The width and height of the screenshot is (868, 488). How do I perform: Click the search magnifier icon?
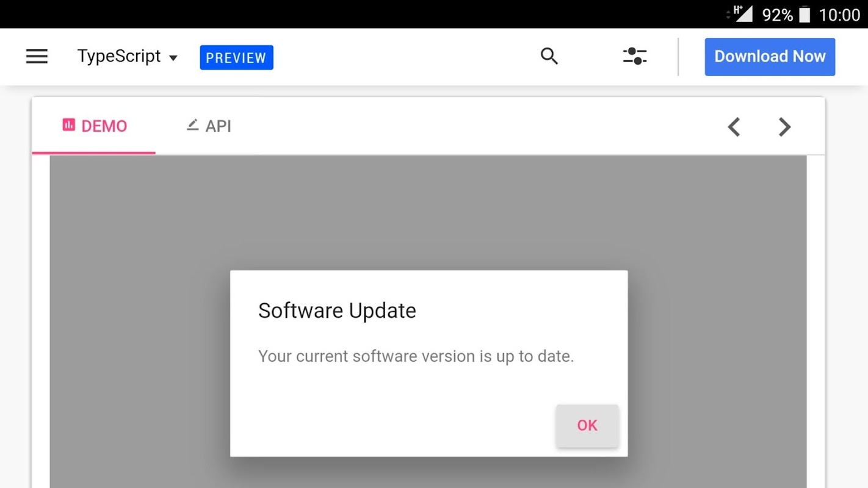(549, 56)
